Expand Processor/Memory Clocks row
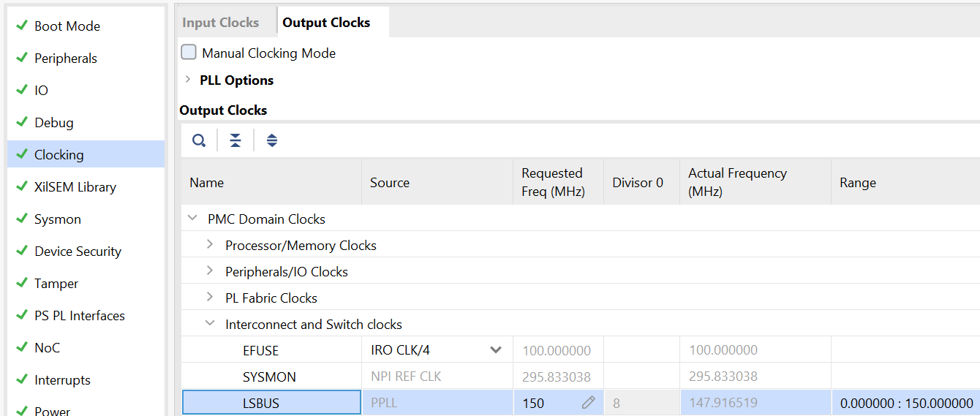980x416 pixels. click(x=210, y=245)
